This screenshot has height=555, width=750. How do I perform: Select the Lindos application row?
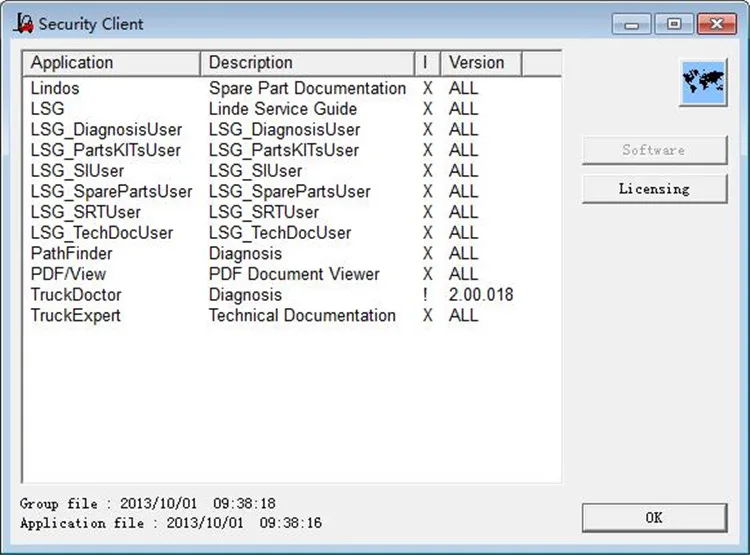point(55,88)
